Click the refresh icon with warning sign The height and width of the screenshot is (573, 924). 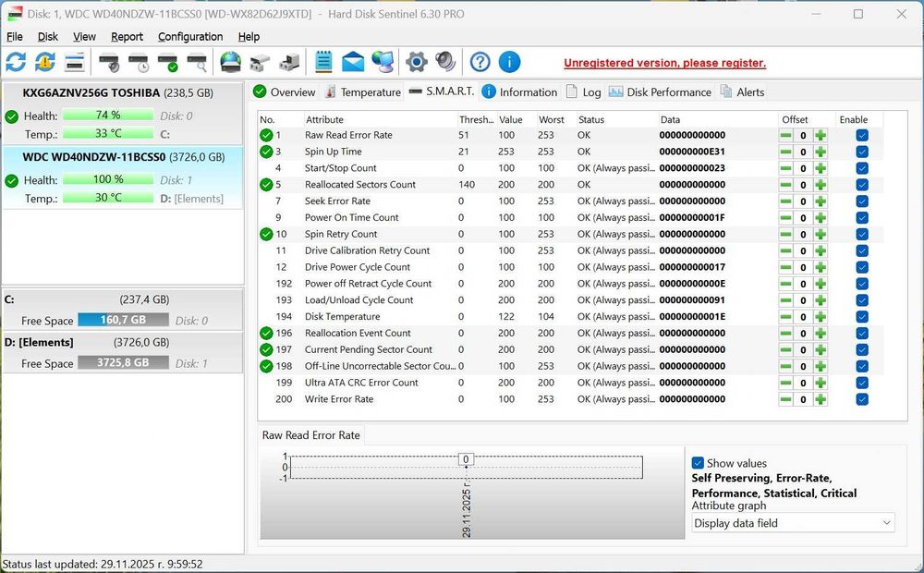tap(44, 62)
